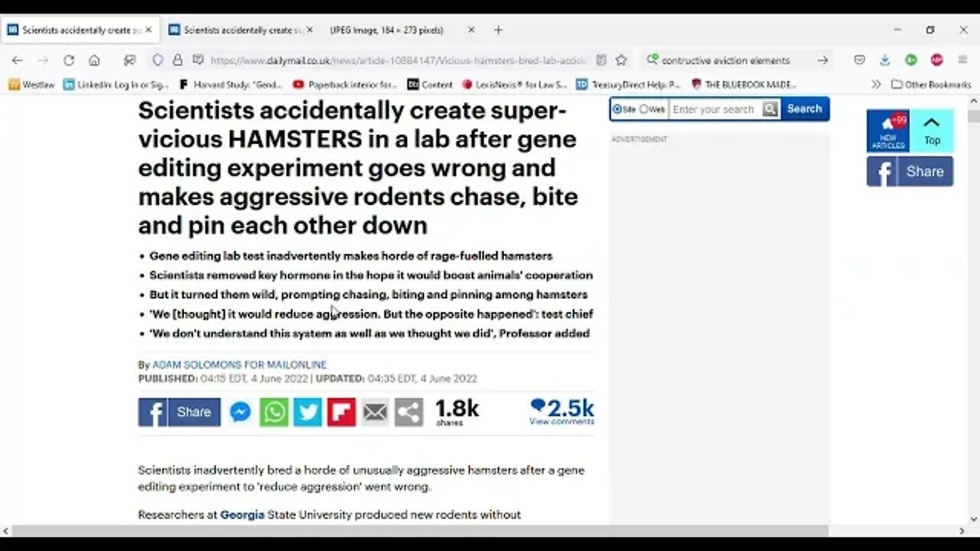Switch to the second Scientists accidentally create tab
Image resolution: width=980 pixels, height=551 pixels.
coord(241,30)
